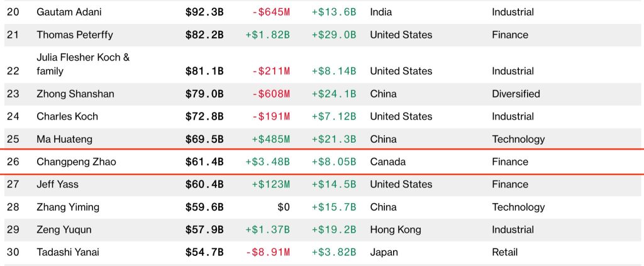Click the Hong Kong country cell
This screenshot has width=644, height=266.
point(396,230)
